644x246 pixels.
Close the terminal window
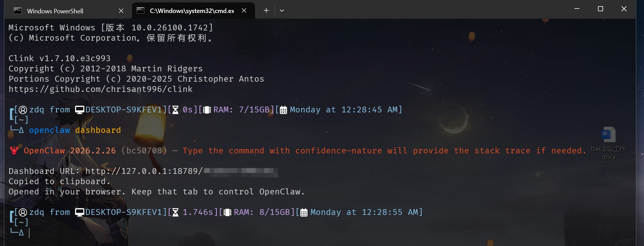[624, 9]
